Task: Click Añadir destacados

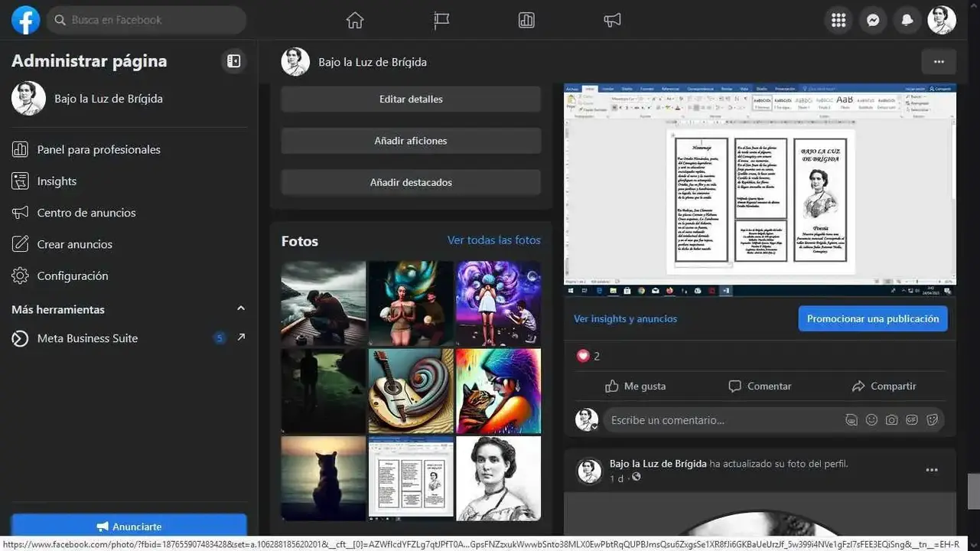Action: coord(411,182)
